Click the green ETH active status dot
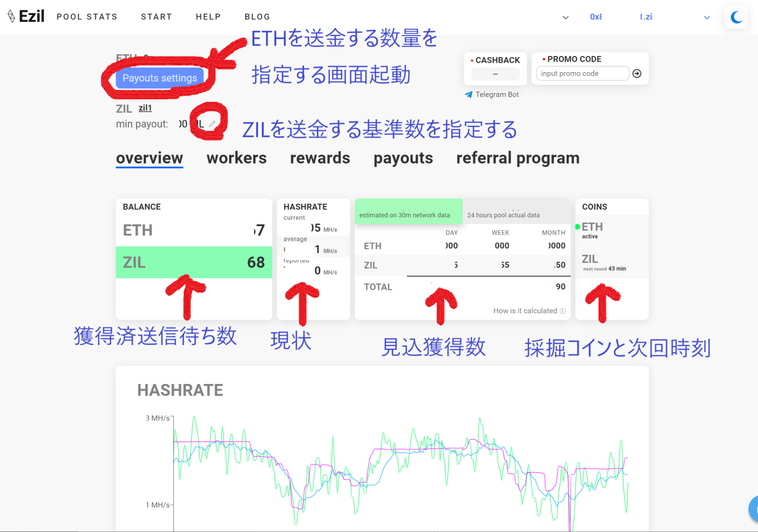 (578, 227)
